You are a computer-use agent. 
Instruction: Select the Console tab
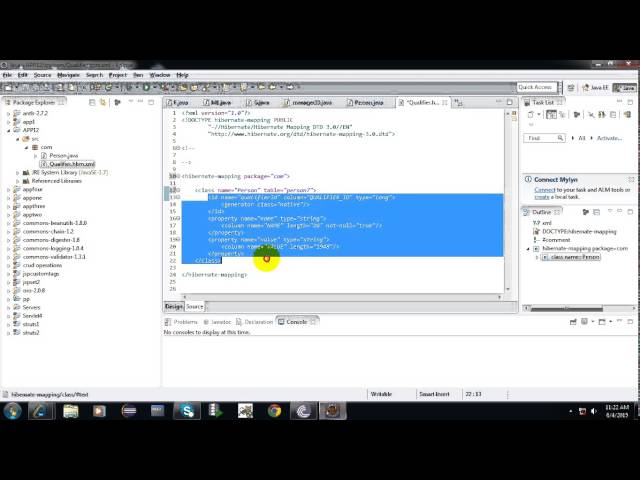pyautogui.click(x=296, y=322)
